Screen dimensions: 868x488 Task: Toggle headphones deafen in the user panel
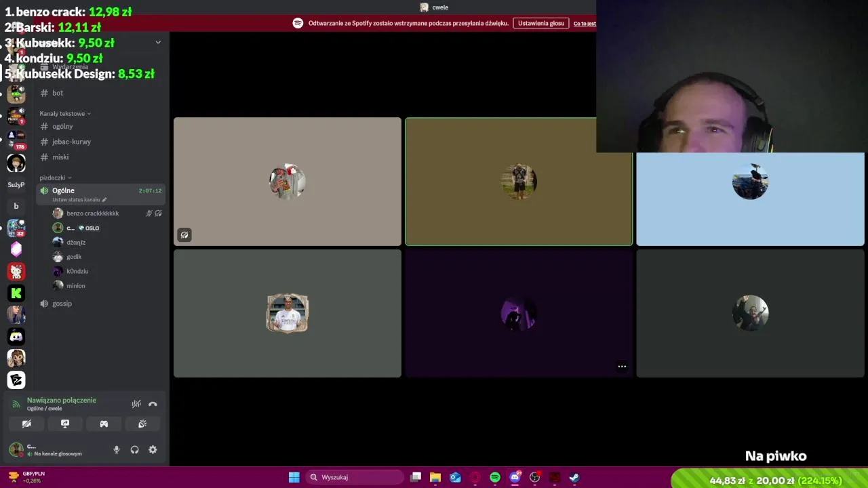point(134,449)
